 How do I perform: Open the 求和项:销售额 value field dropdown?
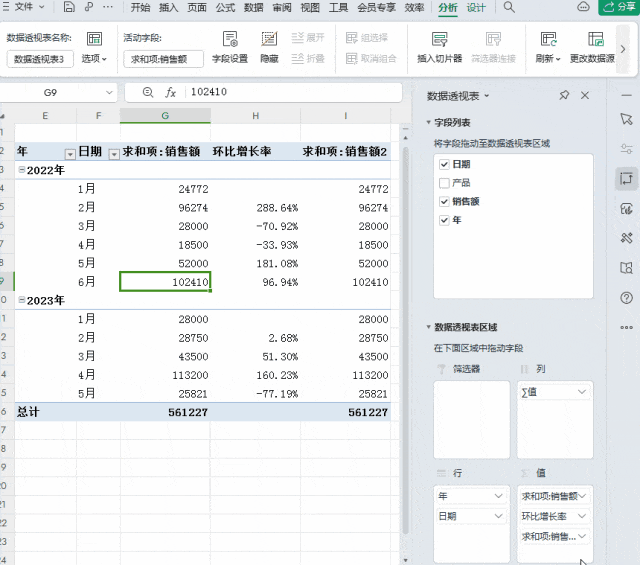pos(582,496)
